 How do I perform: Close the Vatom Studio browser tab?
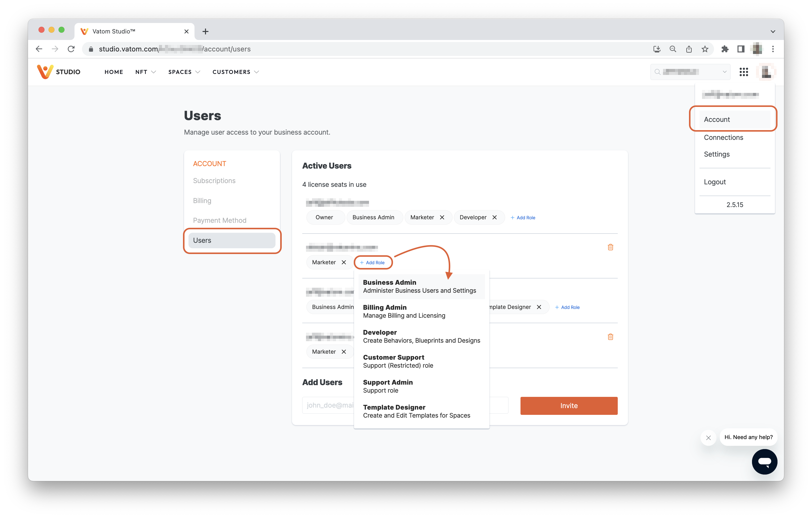186,31
